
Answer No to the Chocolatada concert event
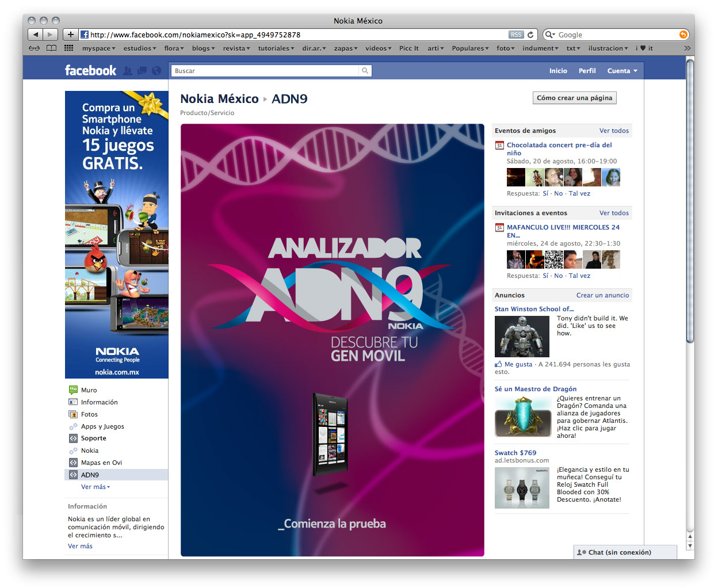[x=558, y=193]
